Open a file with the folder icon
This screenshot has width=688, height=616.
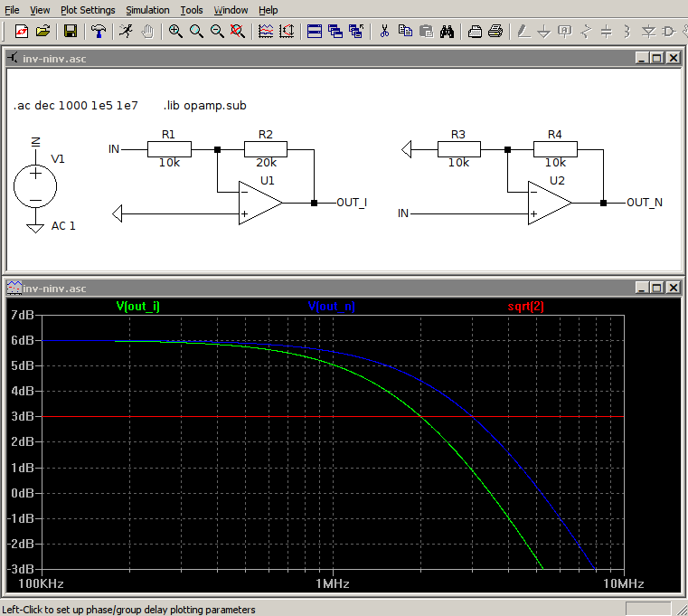click(43, 31)
